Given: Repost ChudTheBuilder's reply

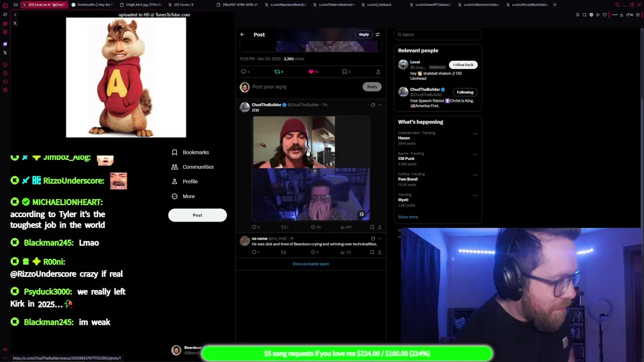Looking at the screenshot, I should click(x=285, y=227).
